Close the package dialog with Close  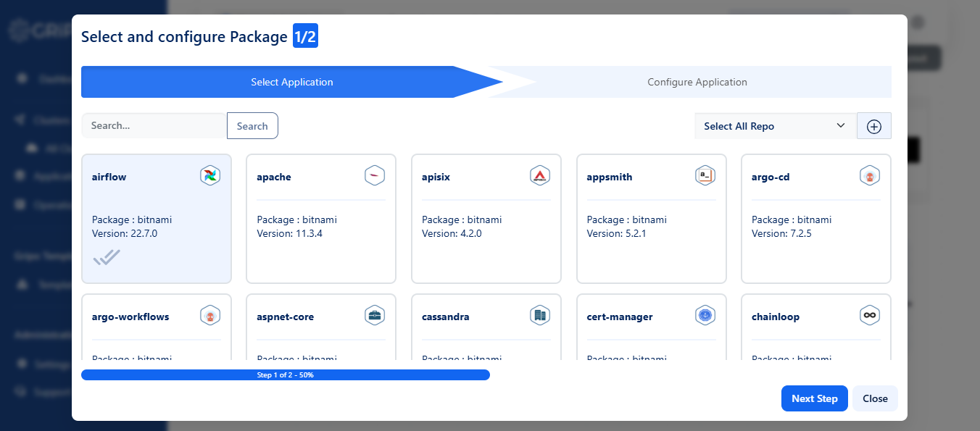pos(875,398)
